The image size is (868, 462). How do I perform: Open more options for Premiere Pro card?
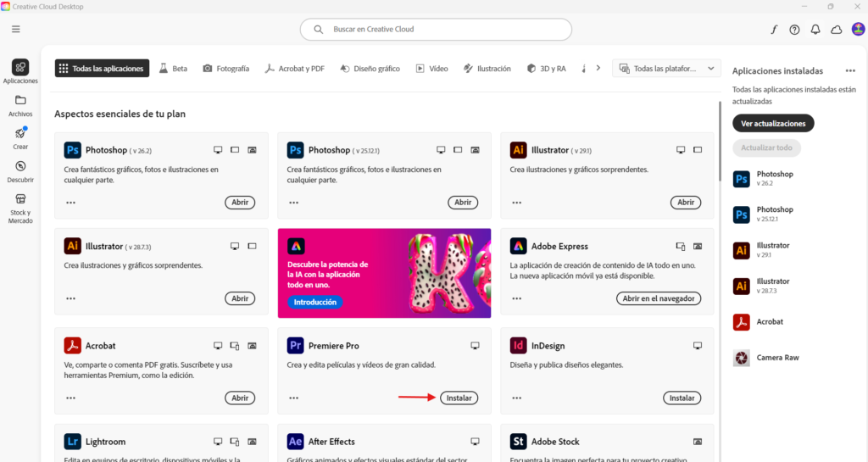click(x=293, y=398)
